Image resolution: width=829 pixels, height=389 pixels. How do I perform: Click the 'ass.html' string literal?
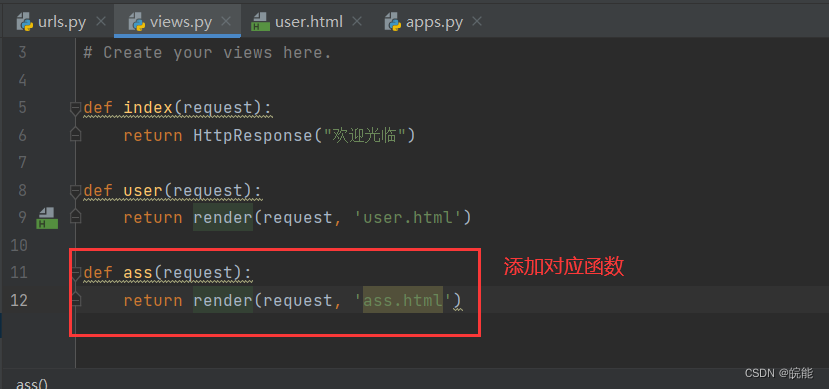(x=403, y=300)
